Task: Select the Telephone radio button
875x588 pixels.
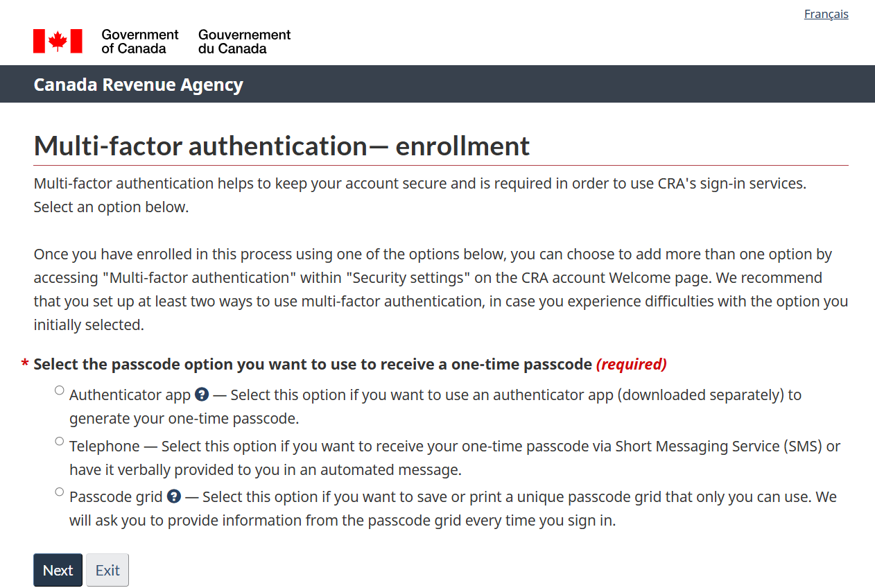Action: tap(59, 442)
